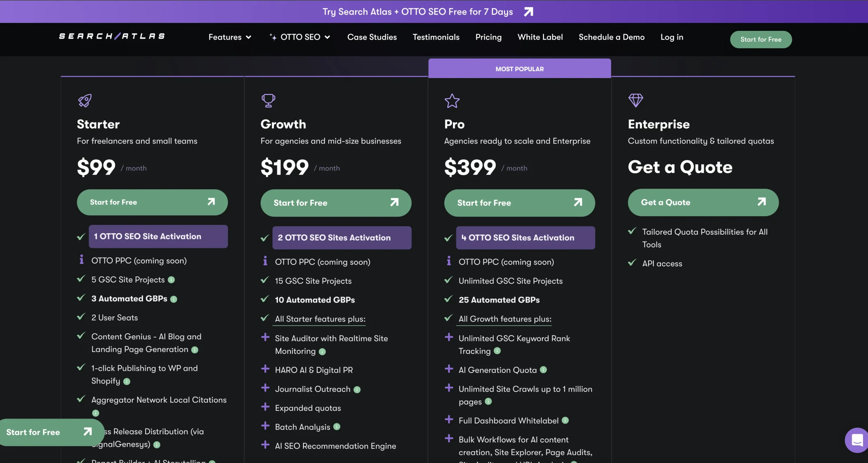Click the info icon beside Pro OTTO PPC
Viewport: 868px width, 463px height.
click(x=449, y=261)
